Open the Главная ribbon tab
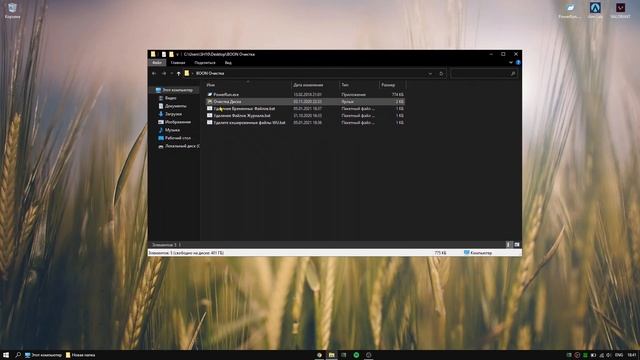Screen dimensions: 640x360 pyautogui.click(x=178, y=63)
